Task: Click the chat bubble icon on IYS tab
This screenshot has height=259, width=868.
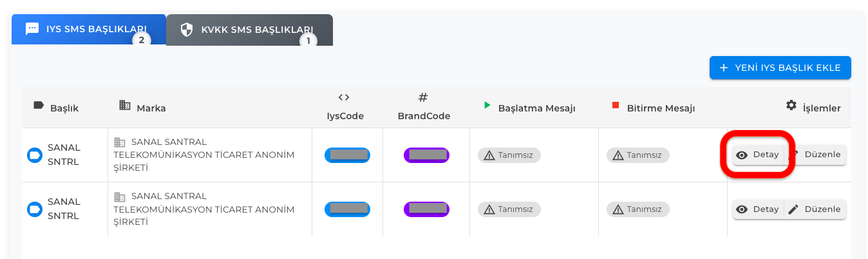Action: (x=32, y=29)
